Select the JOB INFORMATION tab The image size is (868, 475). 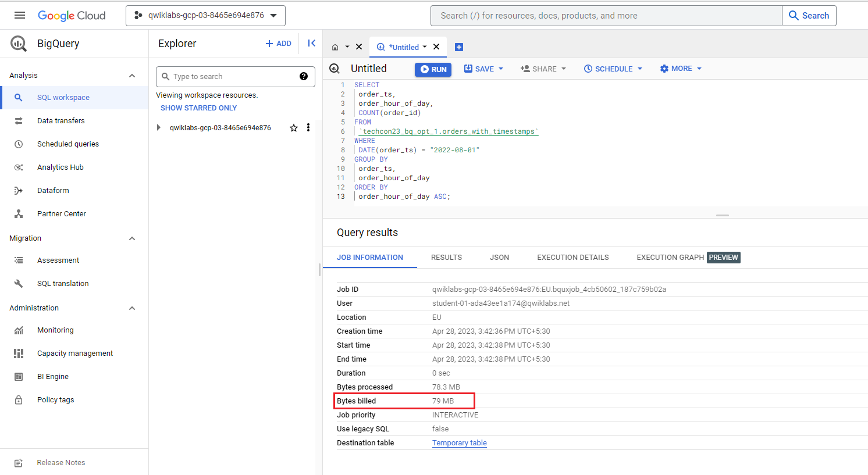370,258
